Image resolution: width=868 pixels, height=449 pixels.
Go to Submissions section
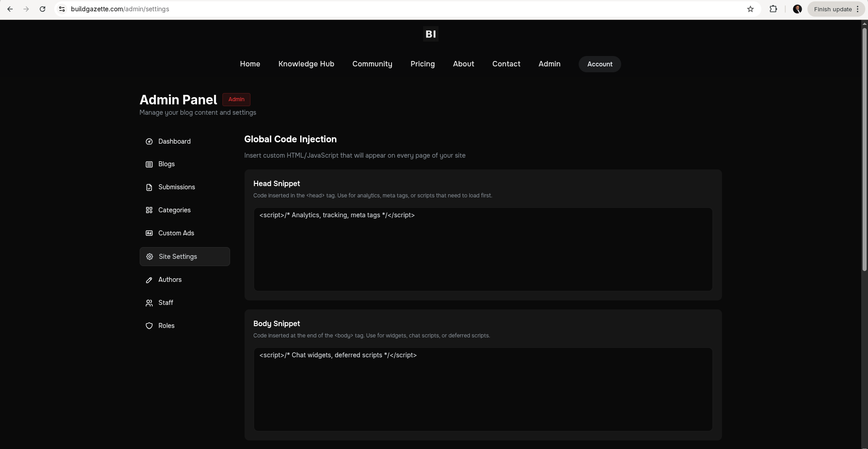[184, 187]
